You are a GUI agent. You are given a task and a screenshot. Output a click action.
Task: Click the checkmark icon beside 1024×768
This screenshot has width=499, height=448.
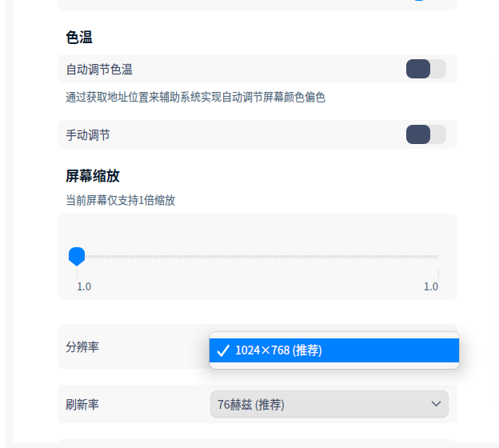(223, 350)
